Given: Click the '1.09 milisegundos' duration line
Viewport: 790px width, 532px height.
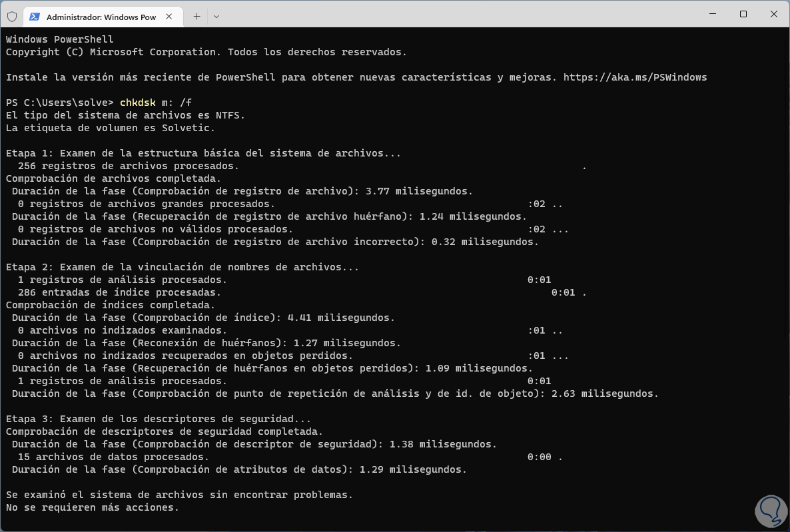Looking at the screenshot, I should [x=272, y=368].
